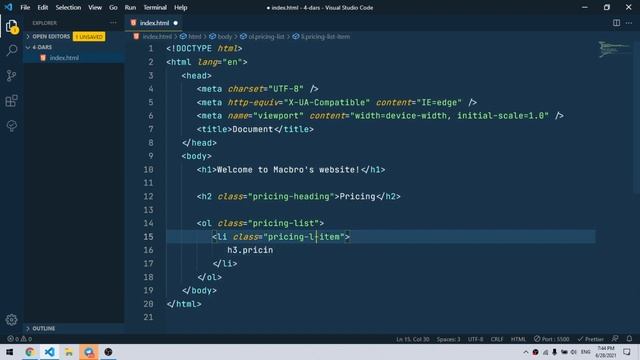Open the Windows Action Center notifications
Viewport: 640px width, 360px height.
[627, 352]
